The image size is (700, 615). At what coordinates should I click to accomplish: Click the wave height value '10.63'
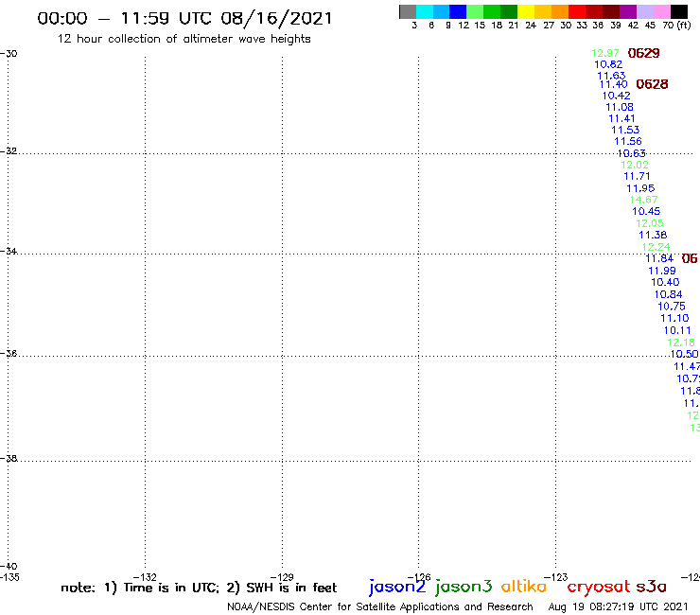(x=631, y=153)
